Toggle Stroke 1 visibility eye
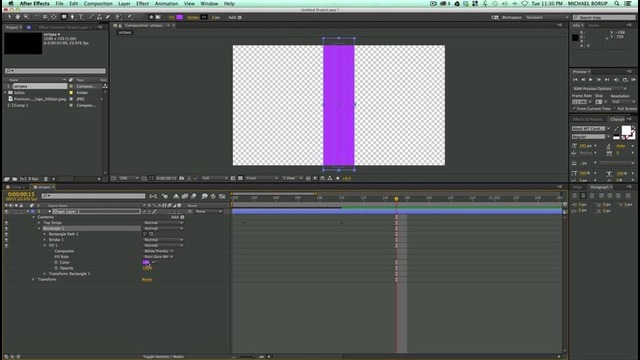 [6, 240]
